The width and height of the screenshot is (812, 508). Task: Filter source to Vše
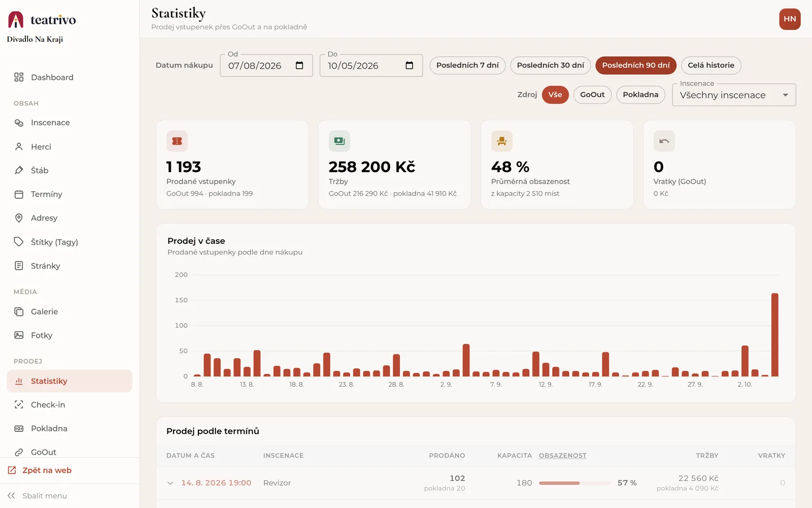pyautogui.click(x=555, y=94)
